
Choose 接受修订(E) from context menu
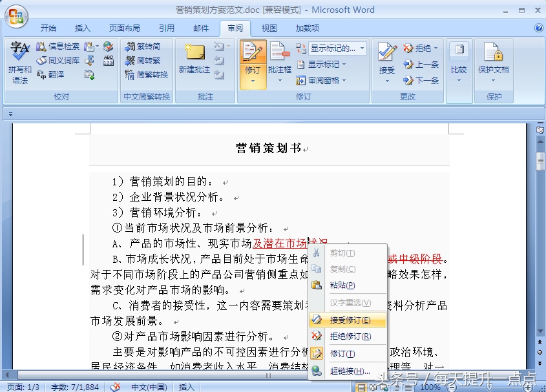point(348,320)
